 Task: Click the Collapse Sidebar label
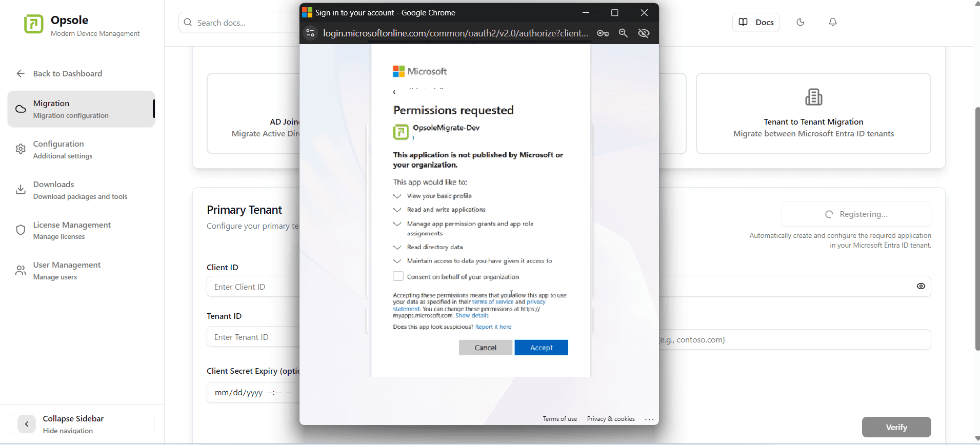pos(73,419)
